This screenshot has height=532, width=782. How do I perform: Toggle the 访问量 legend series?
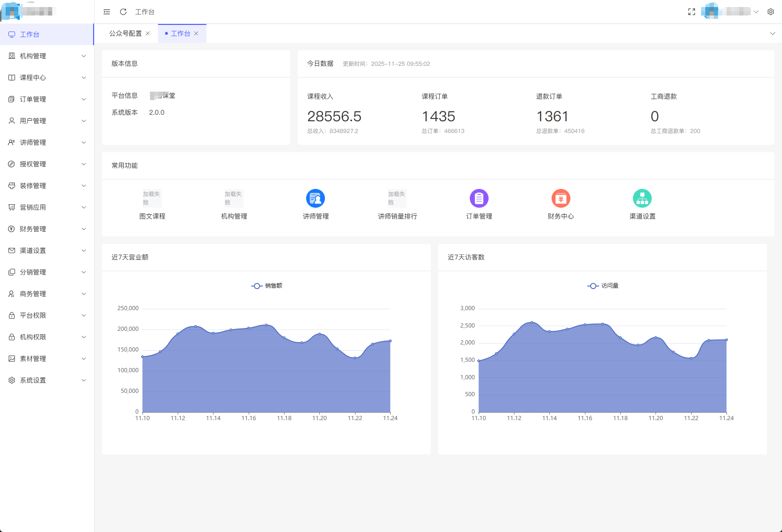click(x=603, y=286)
